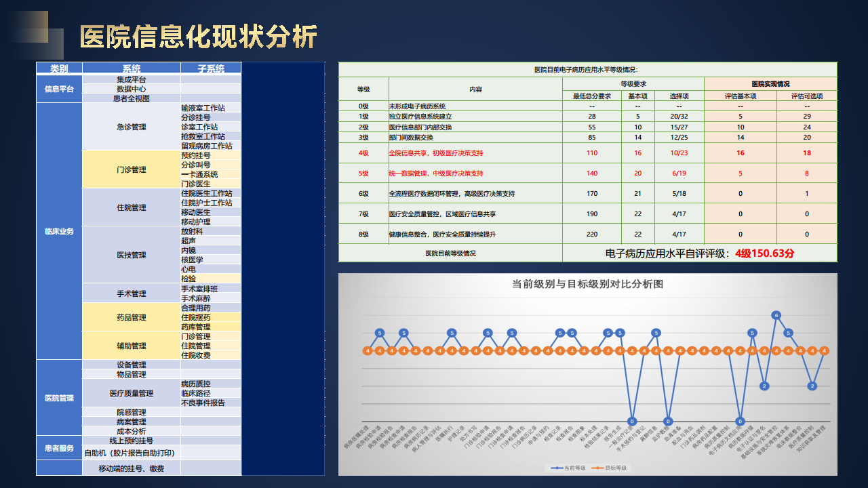868x488 pixels.
Task: Click the 核医学 cell
Action: (211, 260)
